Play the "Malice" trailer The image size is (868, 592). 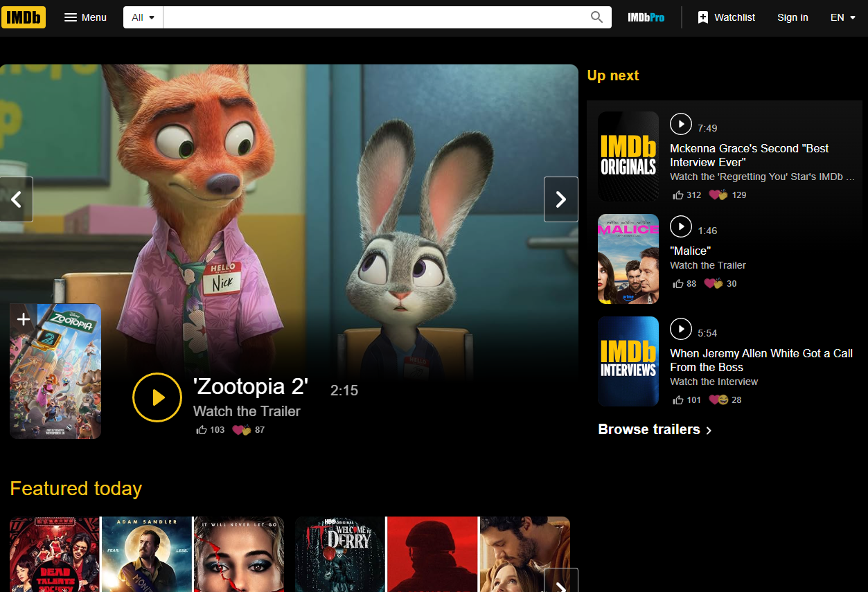pos(681,226)
